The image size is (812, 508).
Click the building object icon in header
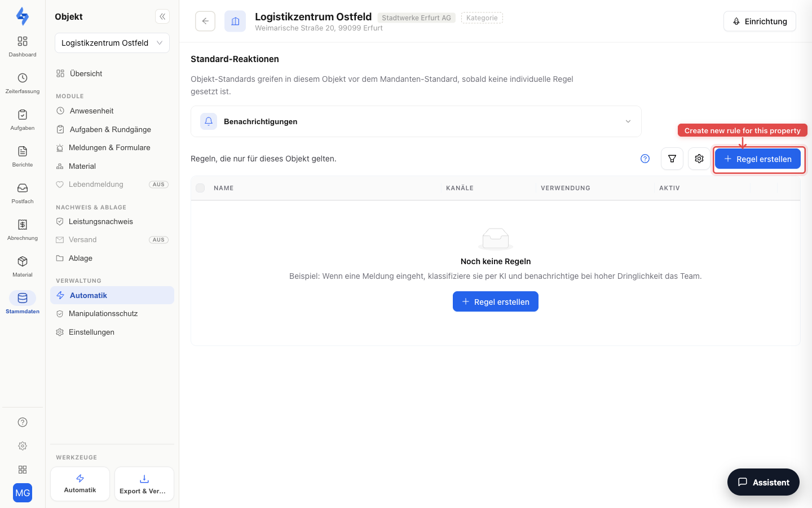235,21
